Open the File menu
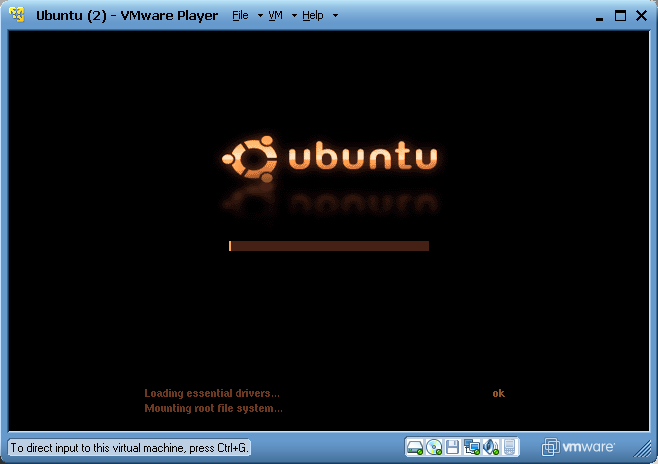 [x=240, y=16]
